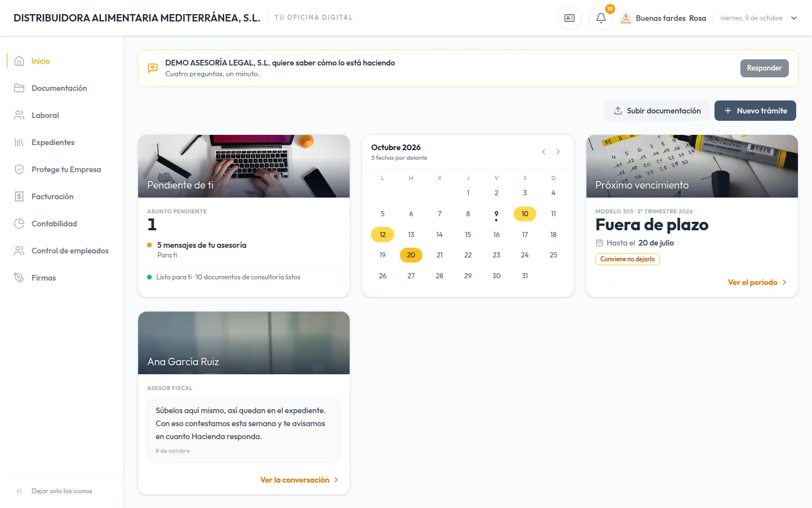
Task: Open Ver la conversación link
Action: (299, 480)
